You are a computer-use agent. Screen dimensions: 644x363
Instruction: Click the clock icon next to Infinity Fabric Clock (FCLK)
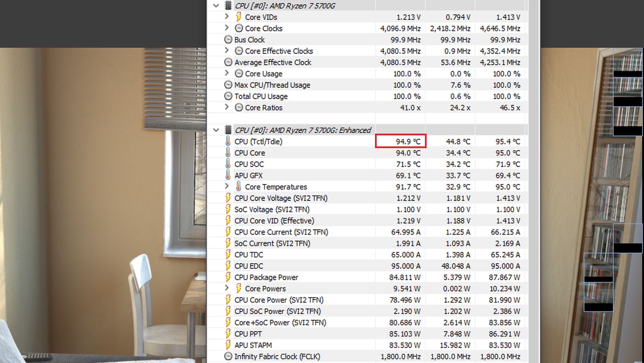tap(228, 356)
